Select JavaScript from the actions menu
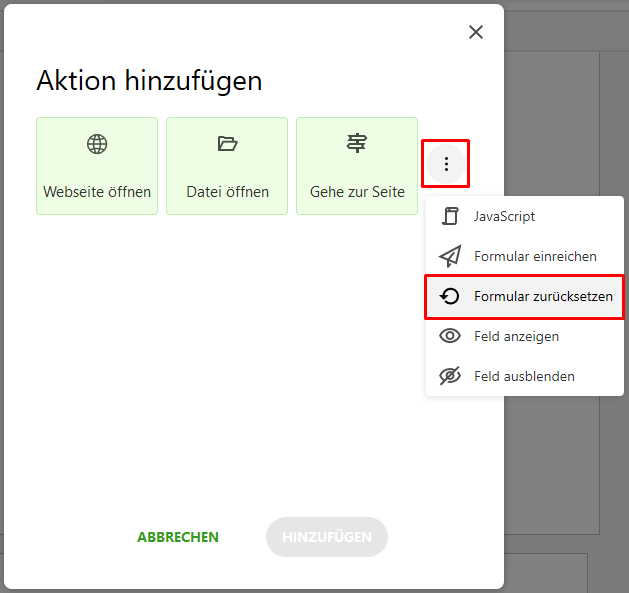Image resolution: width=629 pixels, height=593 pixels. pos(525,216)
